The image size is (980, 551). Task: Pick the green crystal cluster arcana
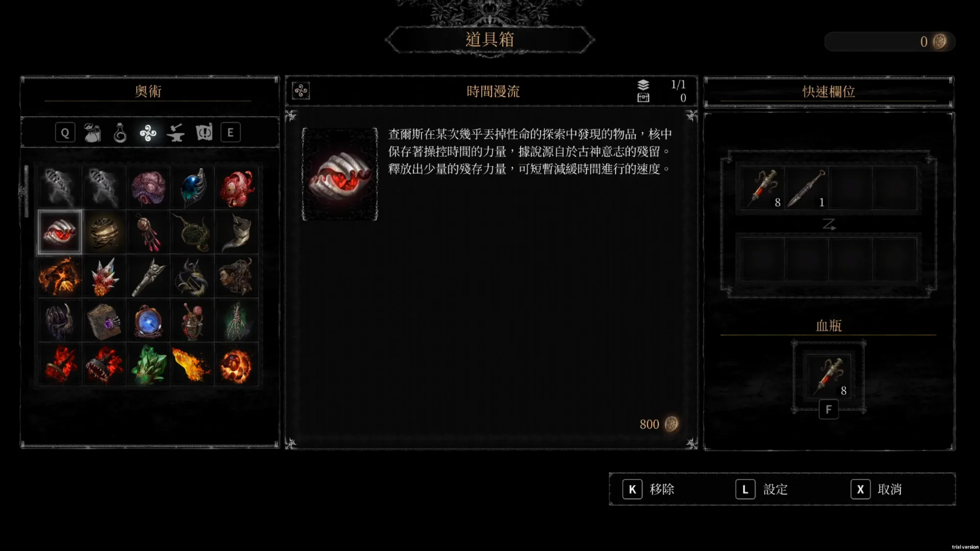click(148, 365)
